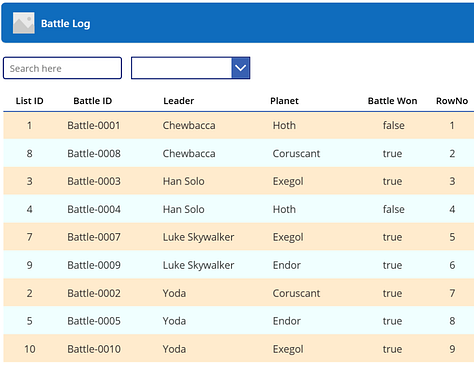The image size is (474, 365).
Task: Click Hoth in the Battle-0004 row
Action: [284, 209]
